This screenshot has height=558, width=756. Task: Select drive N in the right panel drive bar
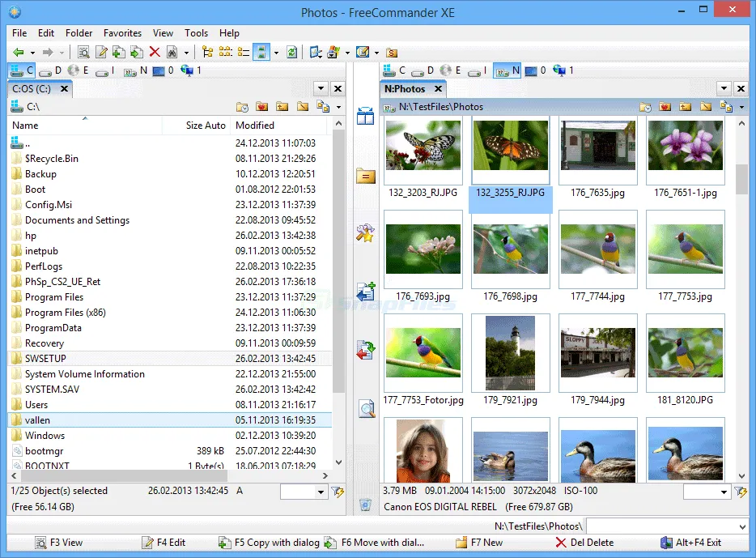508,71
